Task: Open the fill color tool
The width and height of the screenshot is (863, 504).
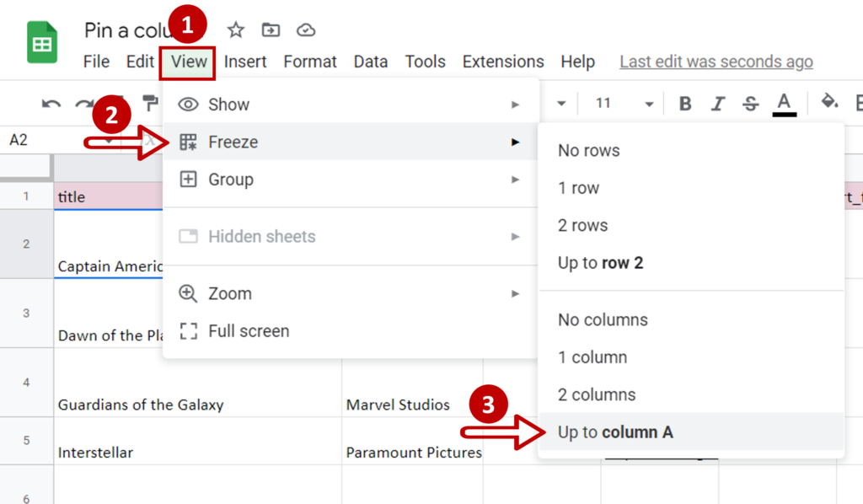Action: [829, 103]
